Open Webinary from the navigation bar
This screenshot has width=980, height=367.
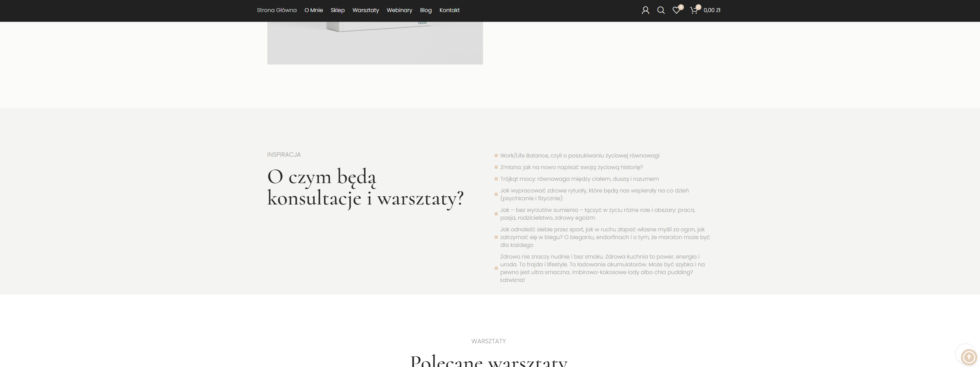point(399,10)
